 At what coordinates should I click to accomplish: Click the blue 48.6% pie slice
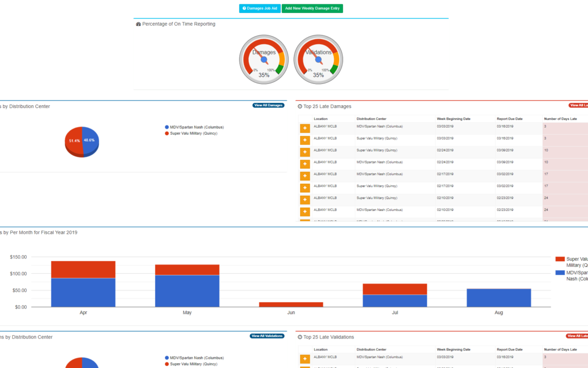pyautogui.click(x=90, y=141)
